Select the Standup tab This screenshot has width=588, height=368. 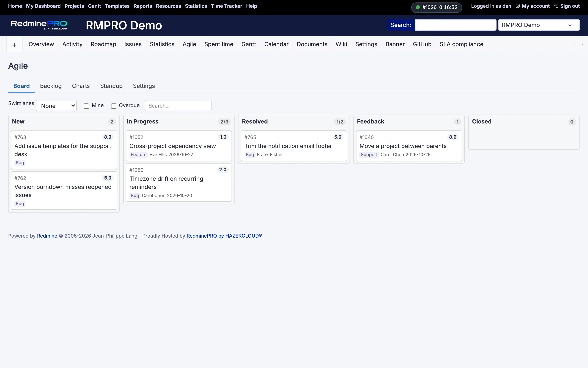click(x=111, y=86)
